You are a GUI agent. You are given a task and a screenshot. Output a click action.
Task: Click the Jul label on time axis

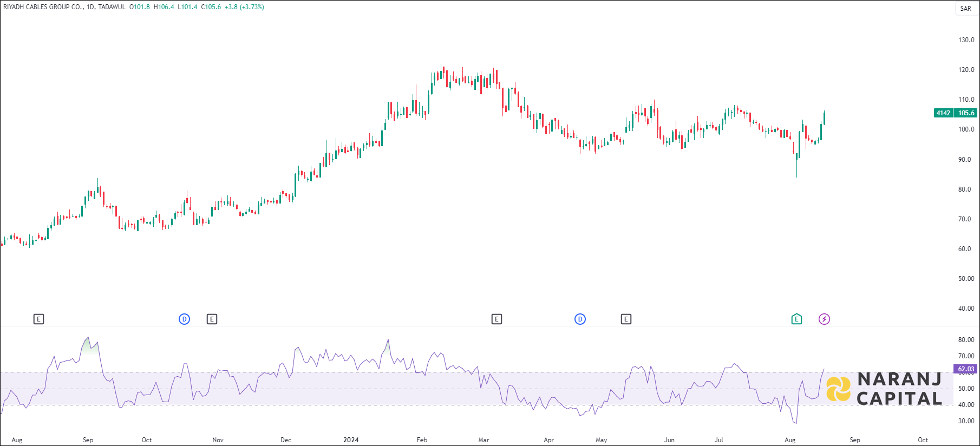(718, 440)
